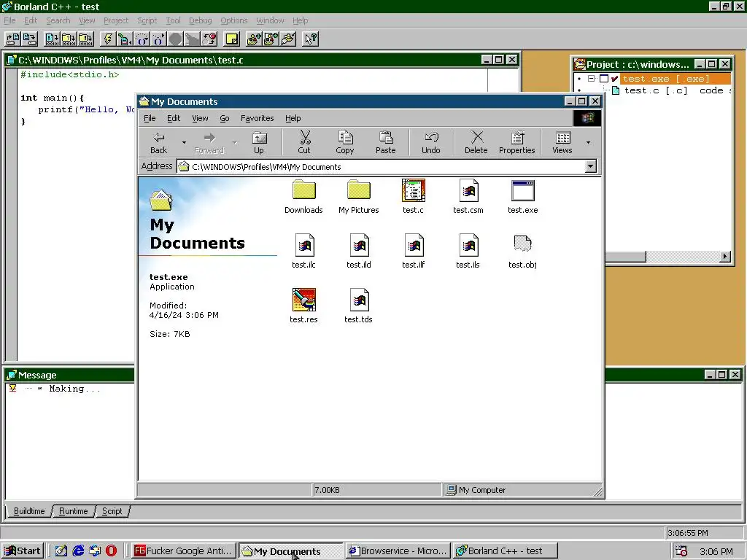Open the Script menu in Borland C++

147,20
